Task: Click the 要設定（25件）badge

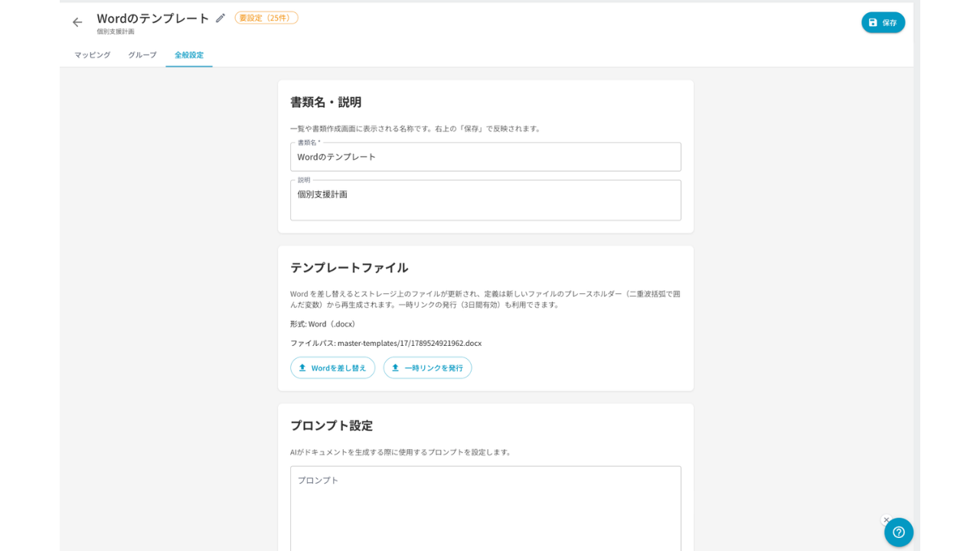Action: 266,18
